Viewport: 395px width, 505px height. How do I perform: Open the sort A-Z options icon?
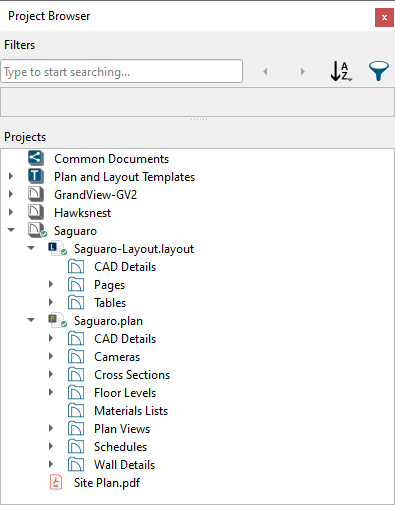[x=341, y=71]
